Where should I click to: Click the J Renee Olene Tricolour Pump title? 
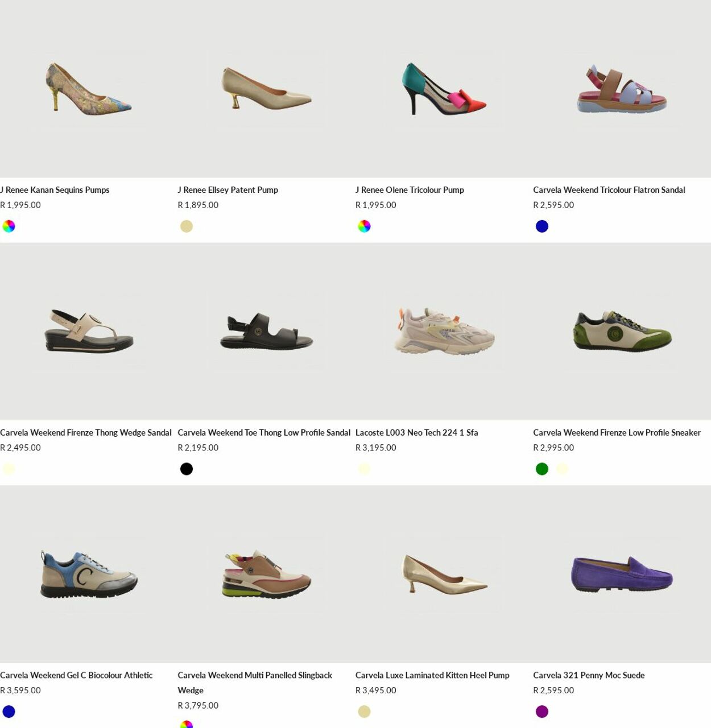point(410,190)
